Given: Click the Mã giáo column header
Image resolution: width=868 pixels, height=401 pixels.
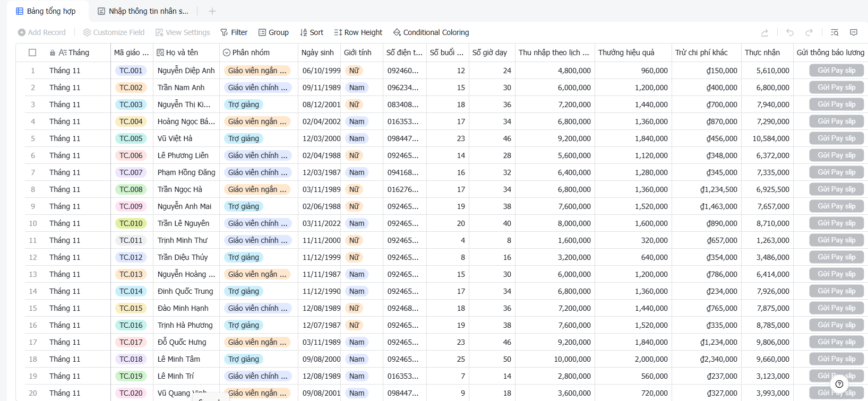Looking at the screenshot, I should [x=131, y=53].
